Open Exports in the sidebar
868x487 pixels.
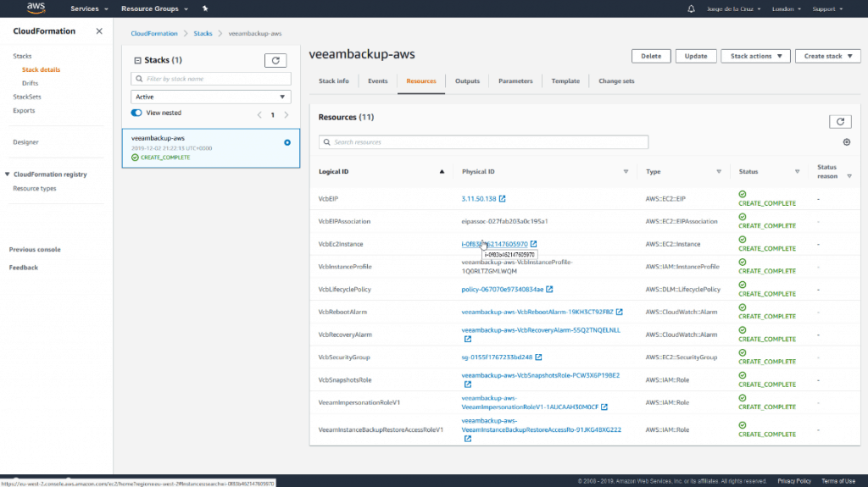[x=24, y=111]
